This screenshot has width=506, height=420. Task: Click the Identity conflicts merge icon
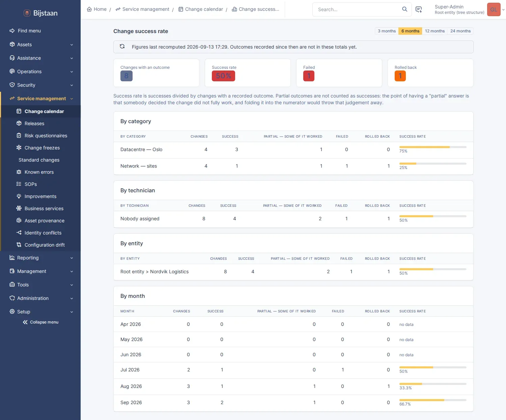(x=19, y=233)
